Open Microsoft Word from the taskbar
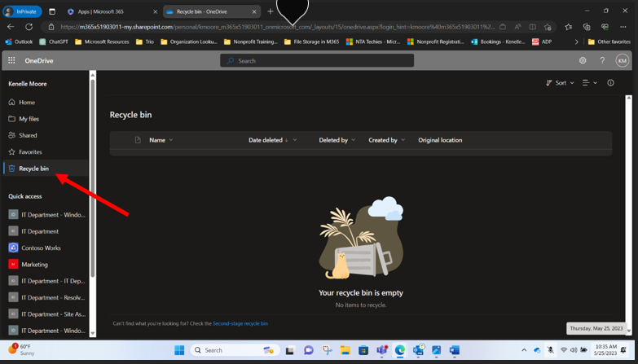The image size is (638, 364). [x=455, y=350]
